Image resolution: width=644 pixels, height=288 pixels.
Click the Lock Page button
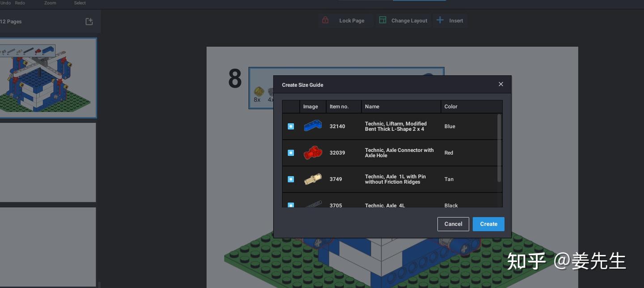coord(346,21)
